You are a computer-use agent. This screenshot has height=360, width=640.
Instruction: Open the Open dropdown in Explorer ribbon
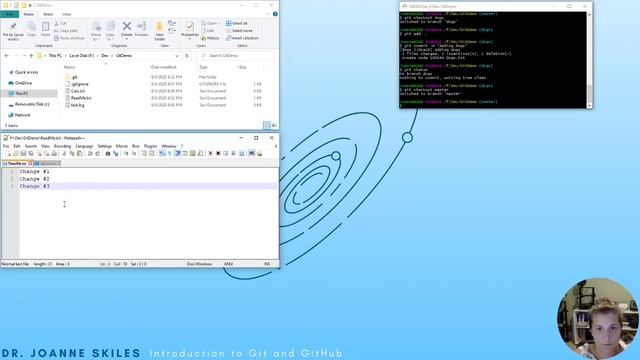210,24
